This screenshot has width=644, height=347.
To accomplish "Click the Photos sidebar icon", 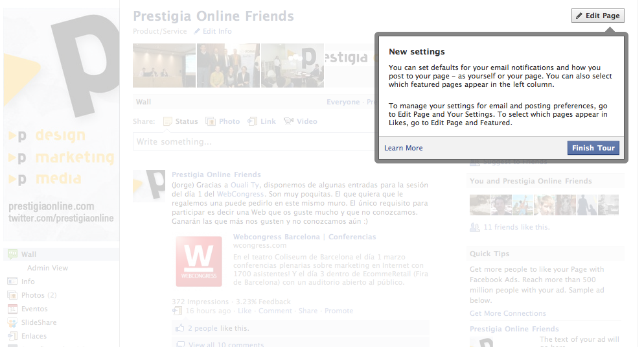I will pos(12,295).
